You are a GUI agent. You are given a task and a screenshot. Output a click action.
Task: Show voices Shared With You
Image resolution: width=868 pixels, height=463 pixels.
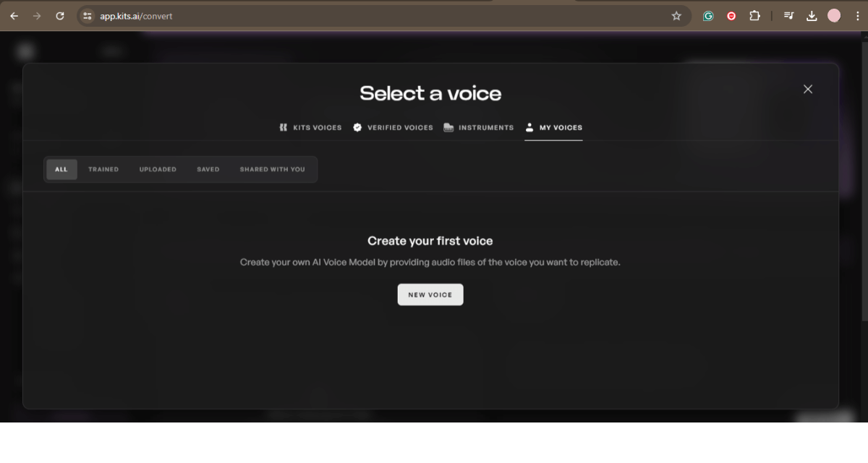click(272, 169)
